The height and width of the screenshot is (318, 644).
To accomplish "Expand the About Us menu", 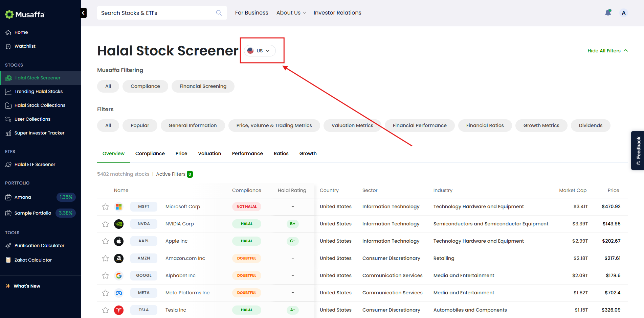I will coord(291,13).
